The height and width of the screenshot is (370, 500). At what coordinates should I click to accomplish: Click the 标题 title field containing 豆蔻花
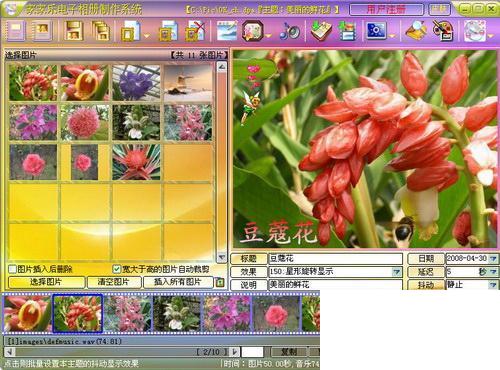(x=335, y=259)
